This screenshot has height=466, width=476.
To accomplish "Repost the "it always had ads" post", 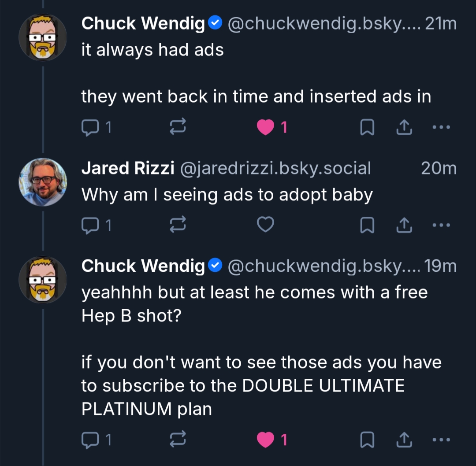I will click(x=178, y=127).
